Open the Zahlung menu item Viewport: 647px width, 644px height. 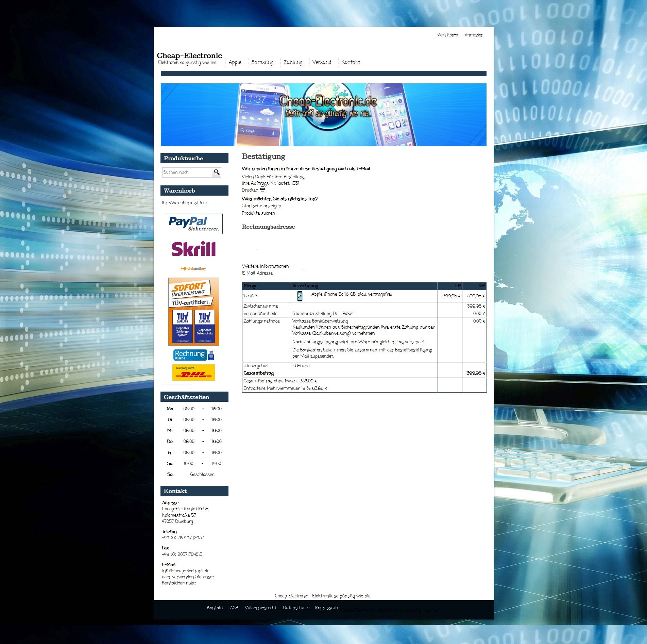point(293,62)
